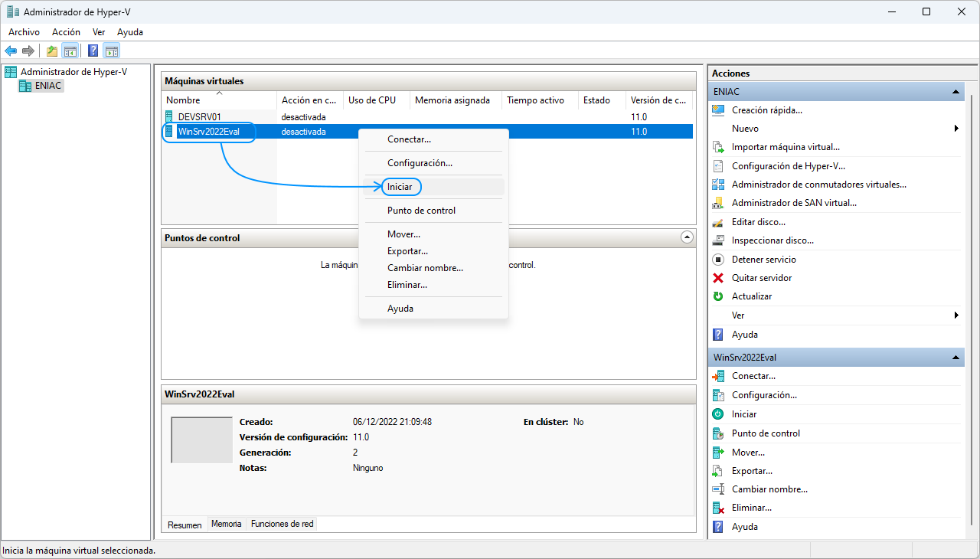Sort by the Uso de CPU column
The height and width of the screenshot is (559, 980).
click(376, 100)
